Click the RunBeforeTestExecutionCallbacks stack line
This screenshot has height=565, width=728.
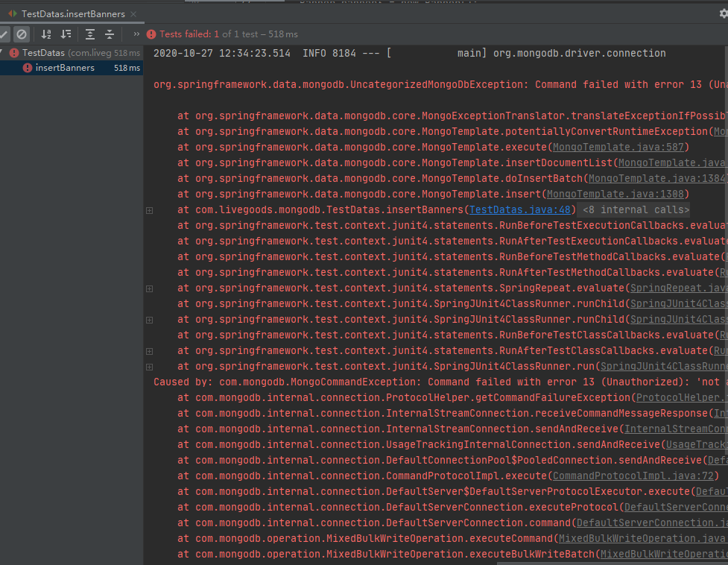[x=453, y=225]
